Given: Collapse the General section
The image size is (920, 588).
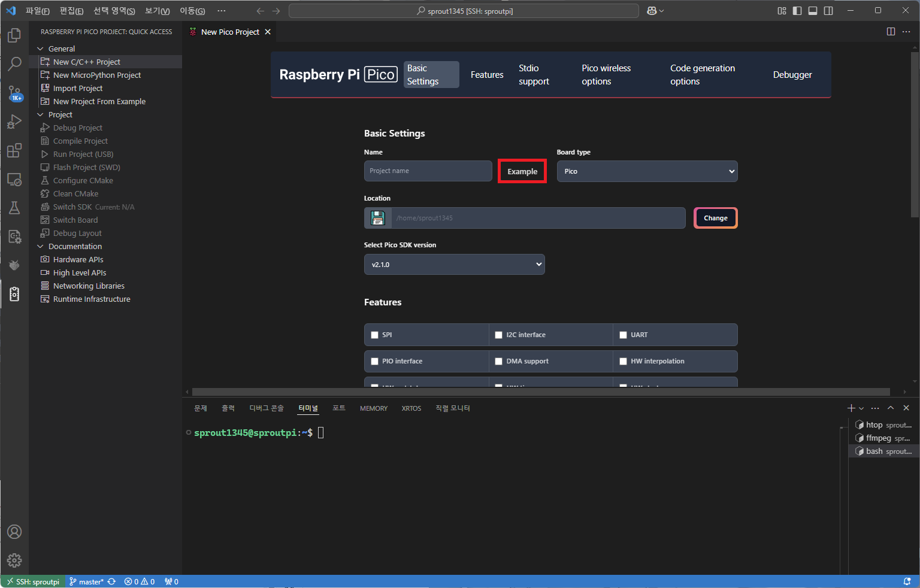Looking at the screenshot, I should click(40, 49).
